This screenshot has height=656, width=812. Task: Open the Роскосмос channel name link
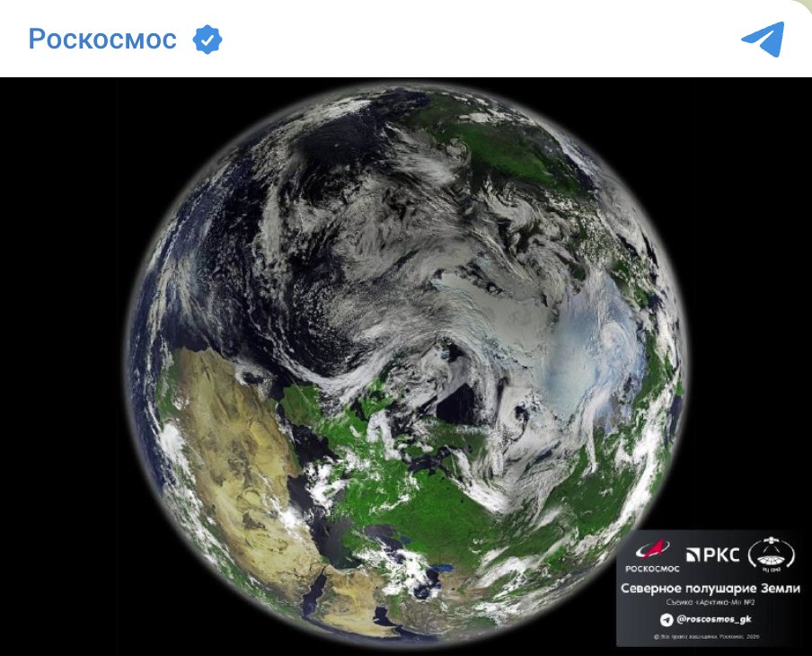point(102,39)
